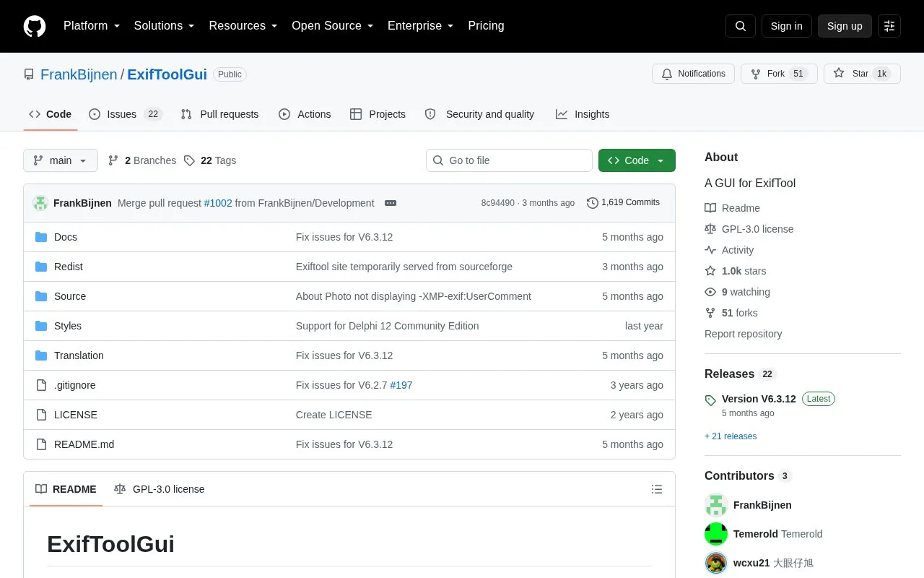Open the Pull requests tab
924x578 pixels.
click(219, 114)
